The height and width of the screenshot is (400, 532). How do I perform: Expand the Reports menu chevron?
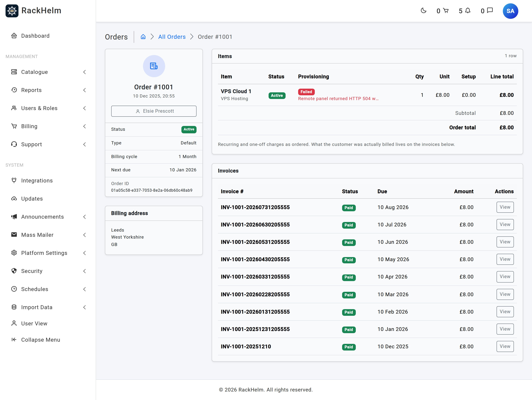pyautogui.click(x=84, y=90)
